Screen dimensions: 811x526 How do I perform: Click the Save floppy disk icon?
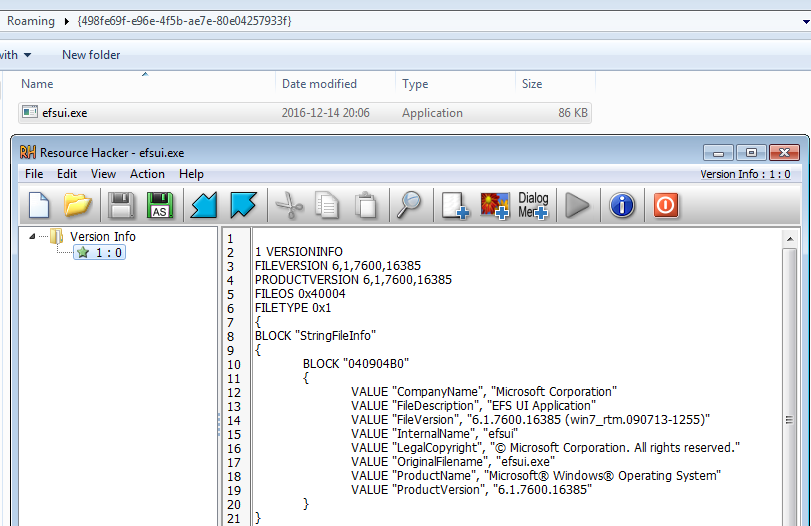121,206
